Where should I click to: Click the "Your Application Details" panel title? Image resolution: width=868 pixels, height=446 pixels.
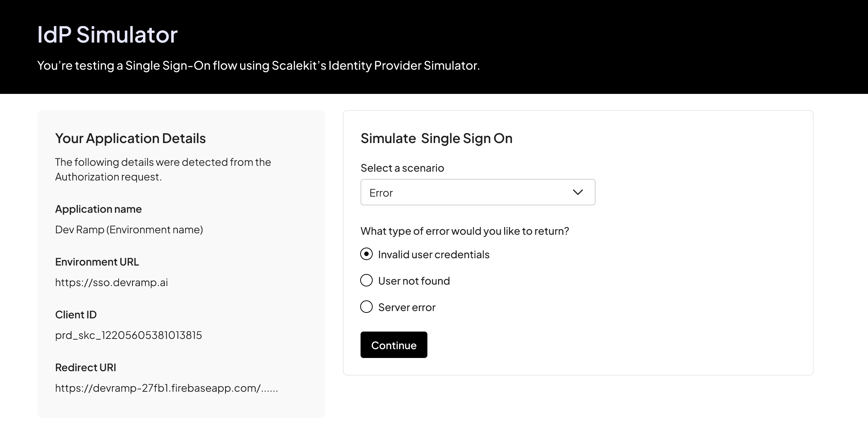(x=130, y=138)
